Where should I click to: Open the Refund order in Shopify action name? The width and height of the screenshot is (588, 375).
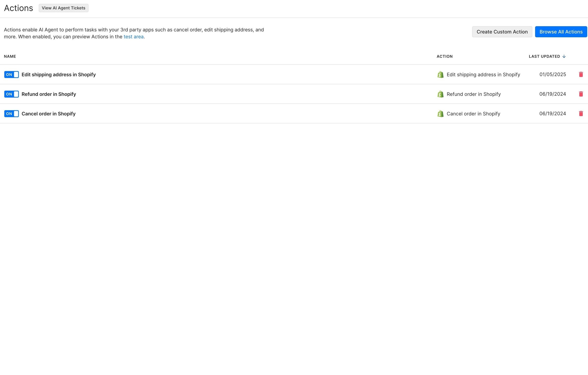[x=49, y=94]
